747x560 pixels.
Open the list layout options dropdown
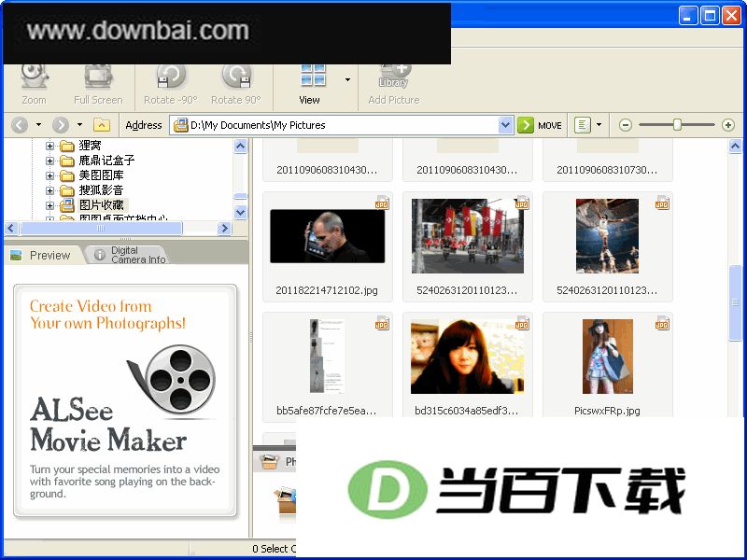[599, 125]
